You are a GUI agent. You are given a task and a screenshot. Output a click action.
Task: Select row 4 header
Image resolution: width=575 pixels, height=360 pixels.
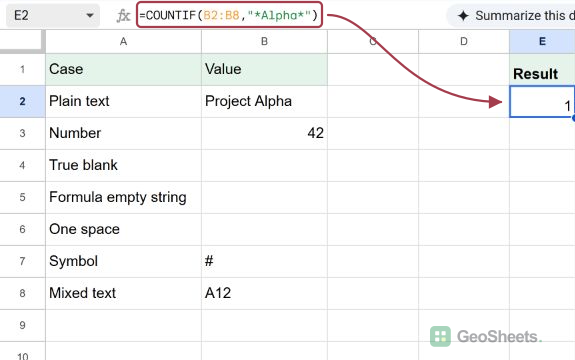click(22, 165)
